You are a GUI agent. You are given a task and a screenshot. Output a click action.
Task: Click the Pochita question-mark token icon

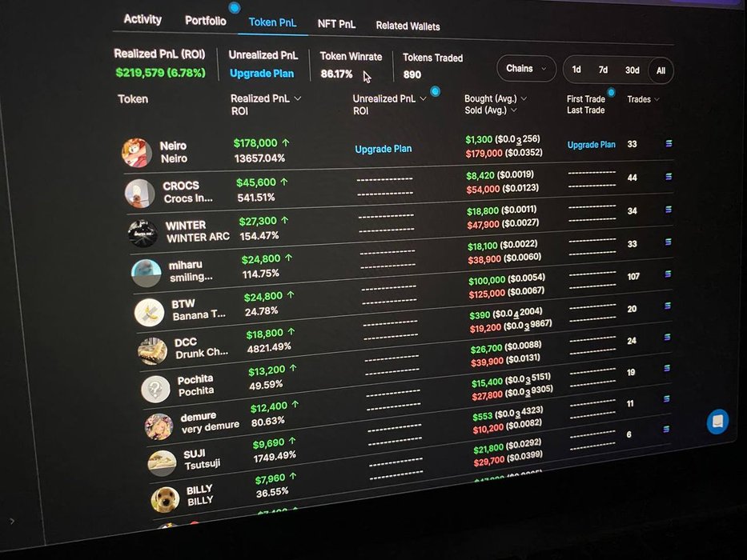tap(155, 389)
